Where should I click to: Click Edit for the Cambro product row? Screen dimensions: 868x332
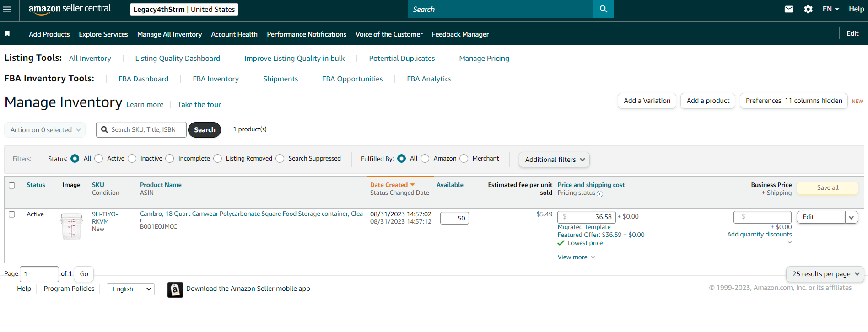click(x=821, y=217)
